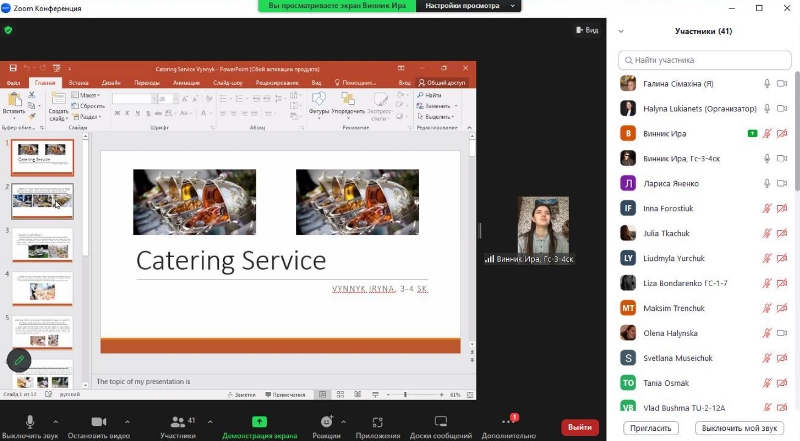Open the Вид view layout button

point(587,30)
